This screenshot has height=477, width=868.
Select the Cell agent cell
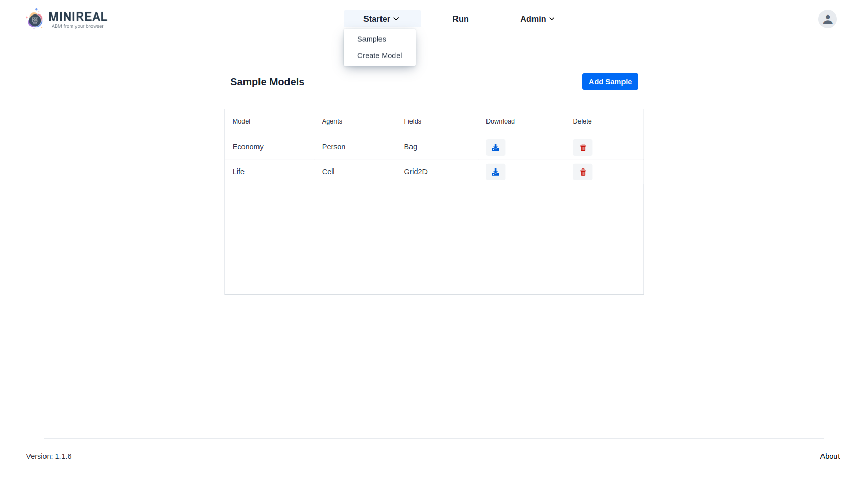point(328,172)
